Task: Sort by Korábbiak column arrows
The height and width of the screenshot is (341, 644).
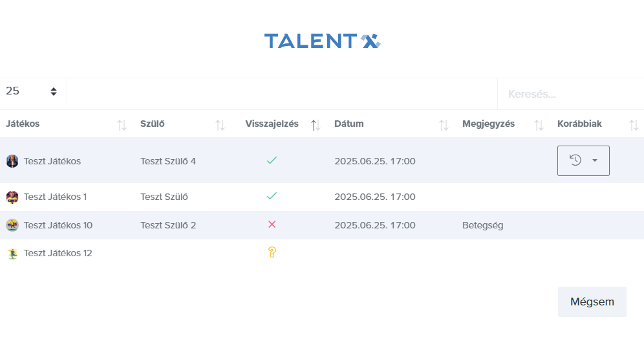Action: coord(634,125)
